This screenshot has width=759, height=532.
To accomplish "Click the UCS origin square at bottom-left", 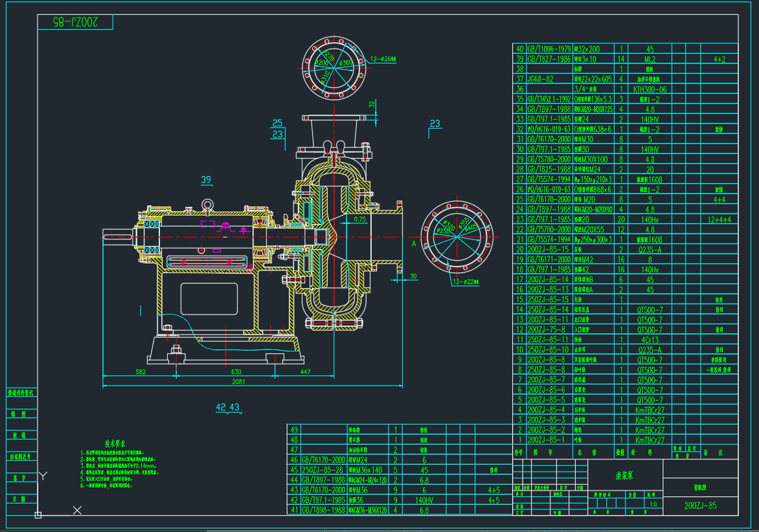I will 38,515.
